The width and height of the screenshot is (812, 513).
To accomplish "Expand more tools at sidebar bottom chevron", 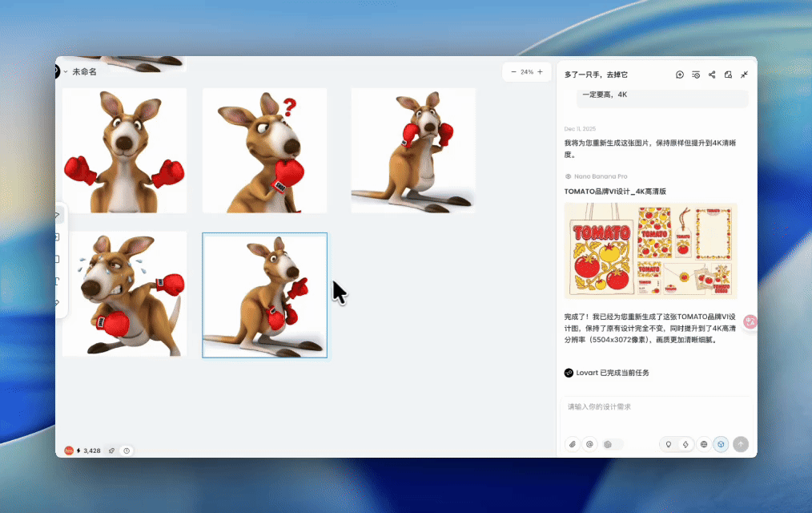I will (x=56, y=304).
